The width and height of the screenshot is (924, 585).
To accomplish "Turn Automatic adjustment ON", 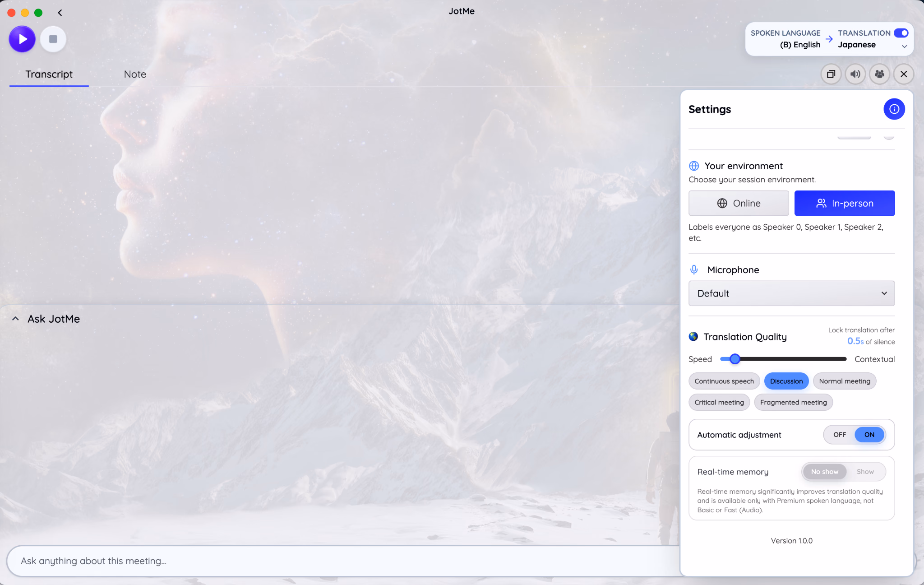I will [869, 435].
